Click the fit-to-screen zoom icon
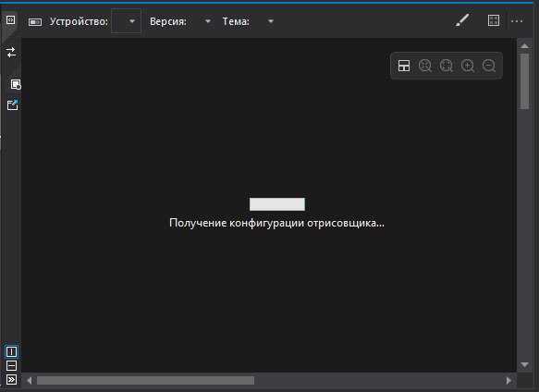Image resolution: width=539 pixels, height=392 pixels. click(447, 66)
